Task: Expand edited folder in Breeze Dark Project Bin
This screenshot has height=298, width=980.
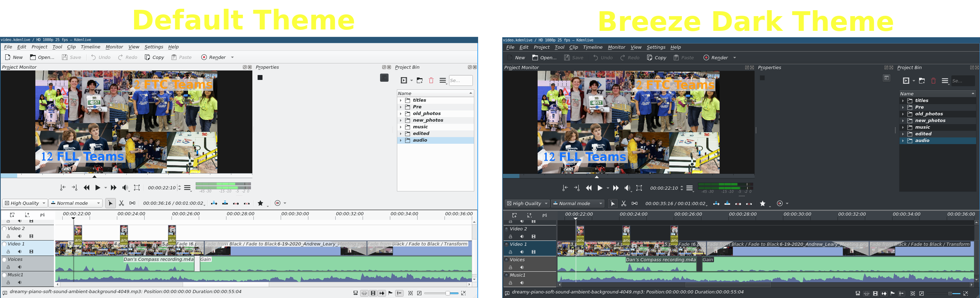Action: click(903, 134)
